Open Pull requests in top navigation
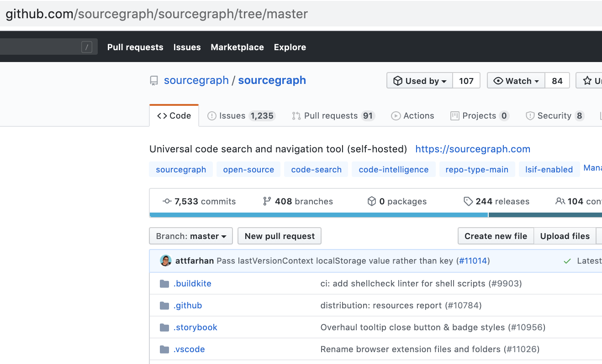 coord(135,47)
